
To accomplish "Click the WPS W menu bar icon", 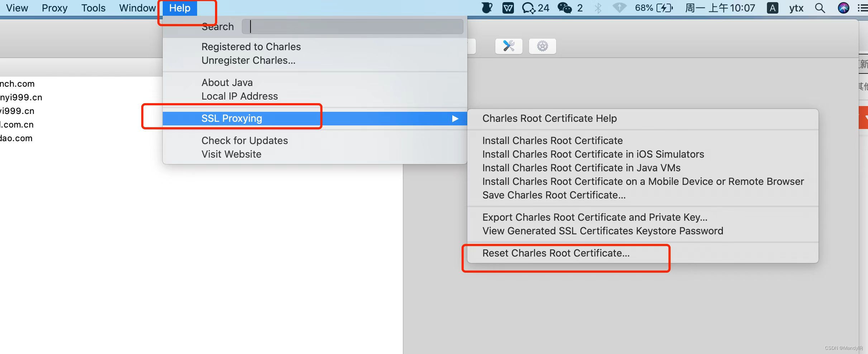I will pos(508,8).
